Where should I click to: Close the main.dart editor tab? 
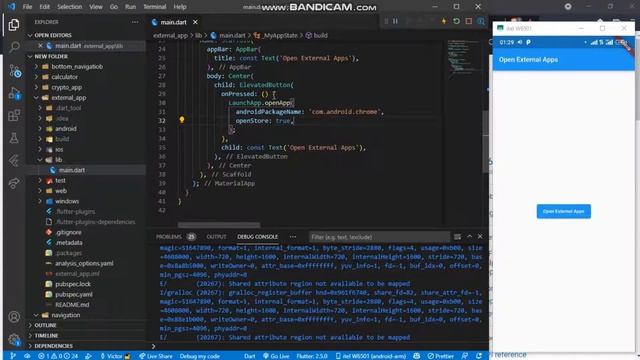click(195, 22)
